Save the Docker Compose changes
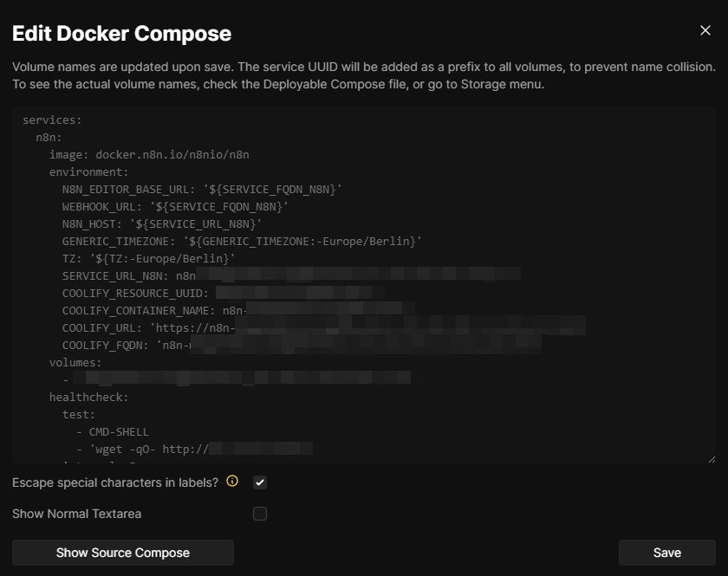The image size is (728, 576). pyautogui.click(x=666, y=552)
